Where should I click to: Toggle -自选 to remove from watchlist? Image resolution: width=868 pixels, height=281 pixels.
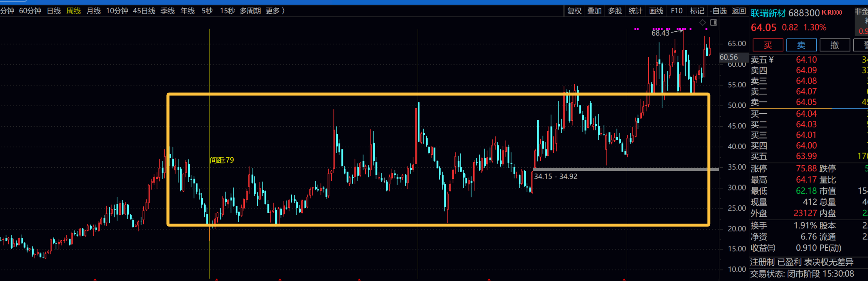pos(718,11)
